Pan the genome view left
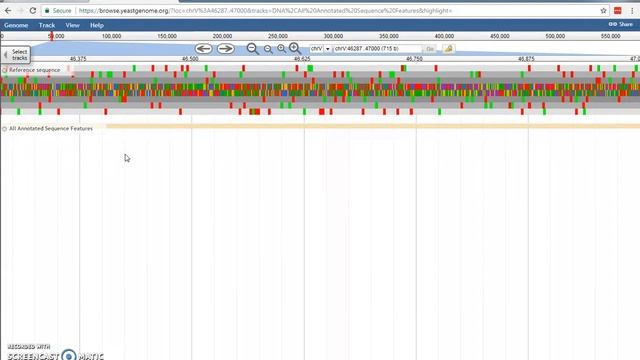Viewport: 640px width, 360px height. pos(203,49)
